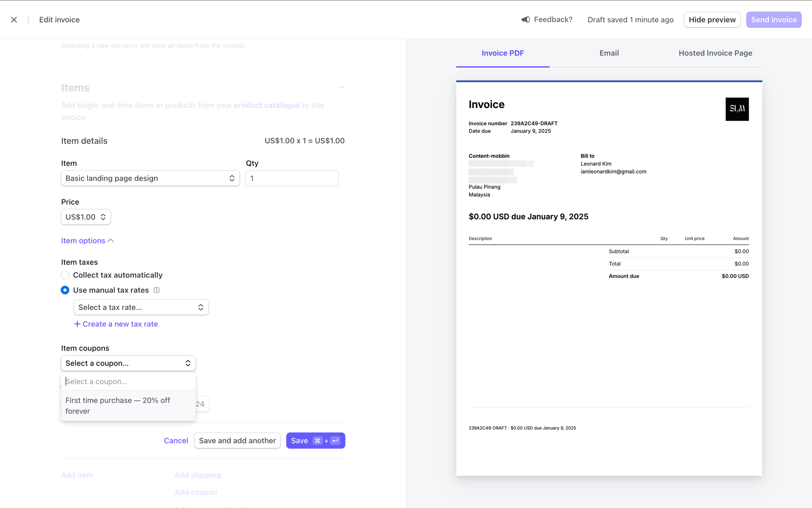Click the SLM company logo on invoice
Viewport: 812px width, 508px height.
click(x=737, y=109)
